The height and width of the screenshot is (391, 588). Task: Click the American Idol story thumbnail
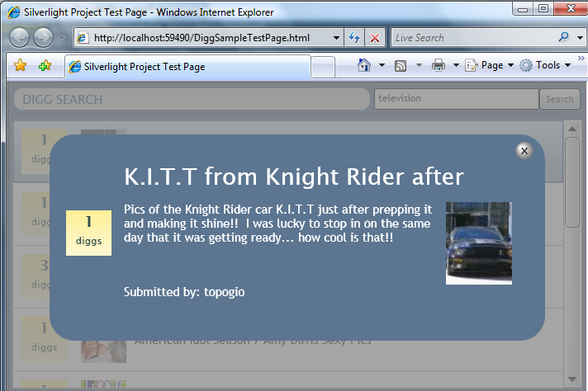tap(103, 351)
